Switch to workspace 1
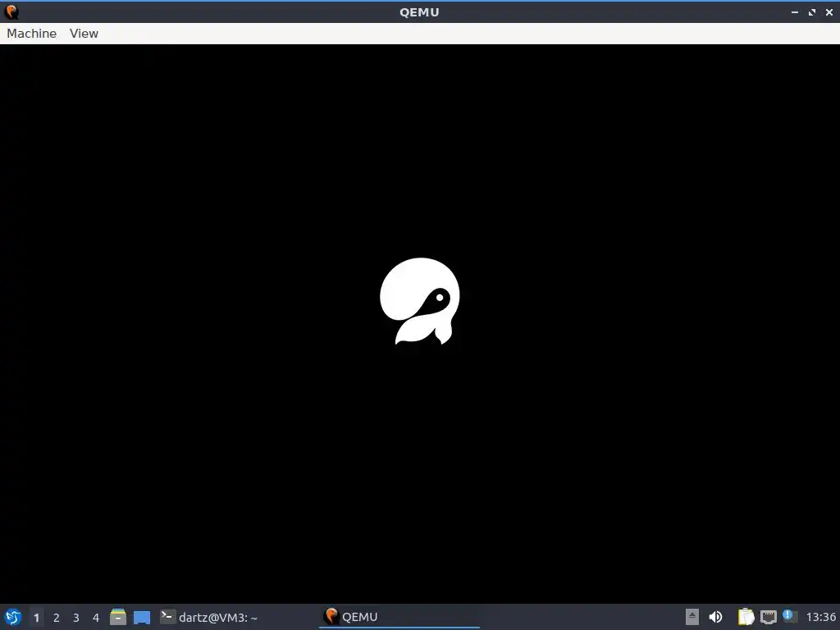The width and height of the screenshot is (840, 630). (36, 618)
